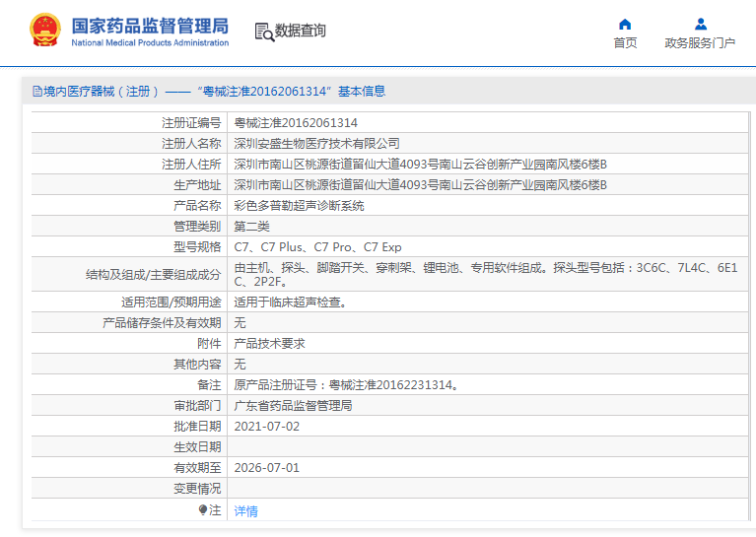The width and height of the screenshot is (756, 537).
Task: Open 政务服务门户 text link
Action: click(700, 43)
